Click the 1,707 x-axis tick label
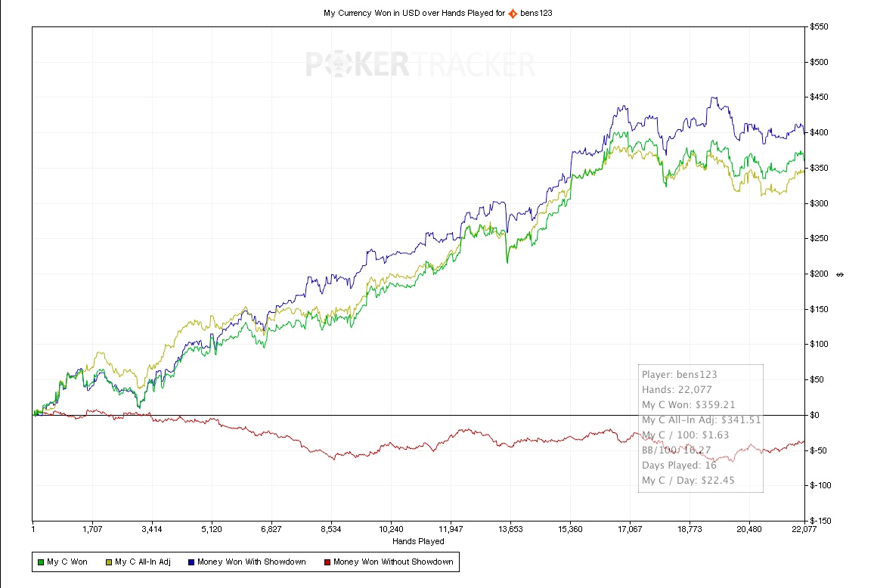The width and height of the screenshot is (874, 588). click(92, 529)
